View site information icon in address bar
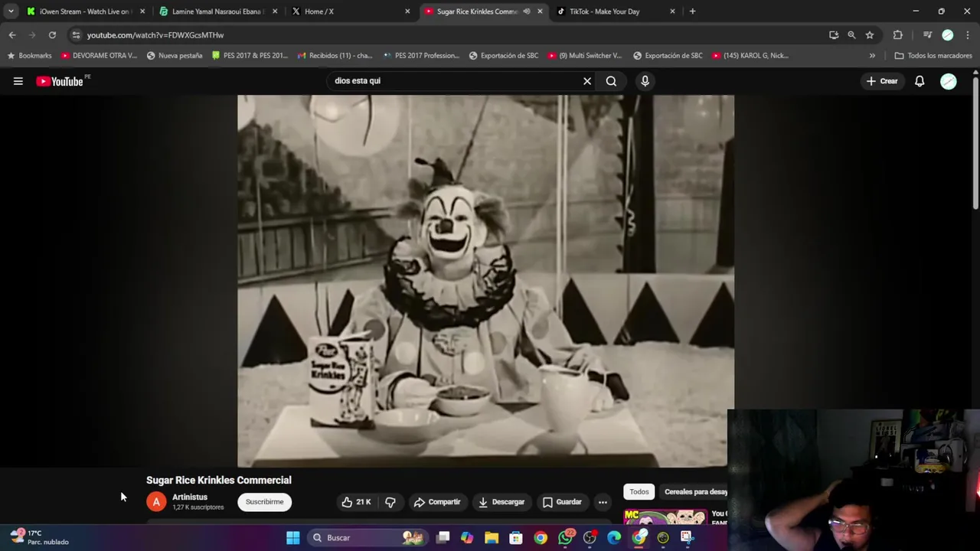Screen dimensions: 980x551 [x=75, y=35]
